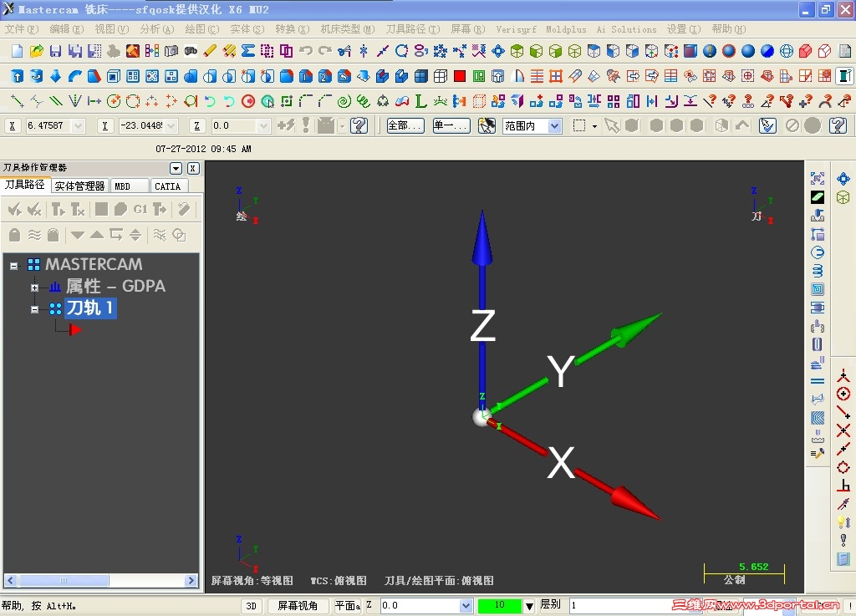Click the green helix coil icon

[x=363, y=101]
